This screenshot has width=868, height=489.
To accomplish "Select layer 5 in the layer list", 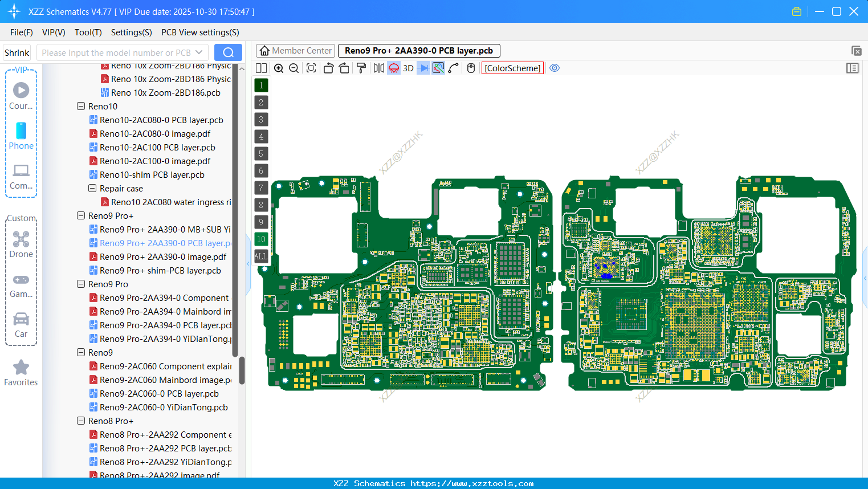I will coord(261,153).
